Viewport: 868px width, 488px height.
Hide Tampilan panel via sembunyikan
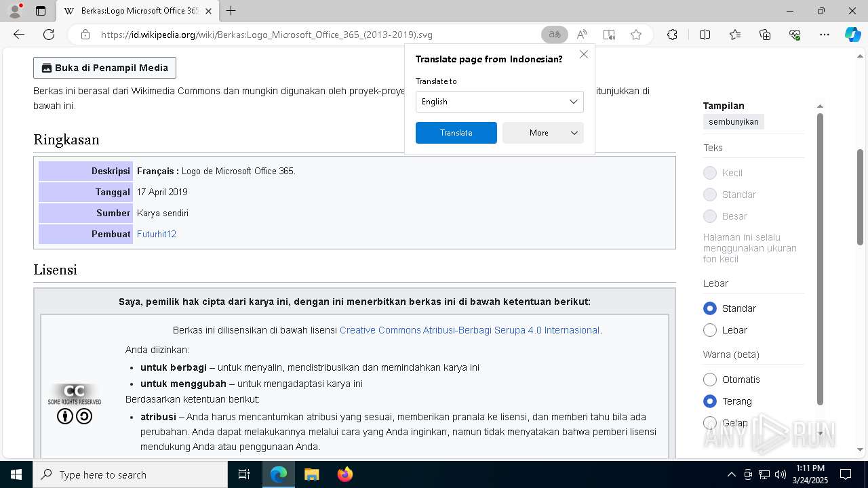tap(733, 122)
